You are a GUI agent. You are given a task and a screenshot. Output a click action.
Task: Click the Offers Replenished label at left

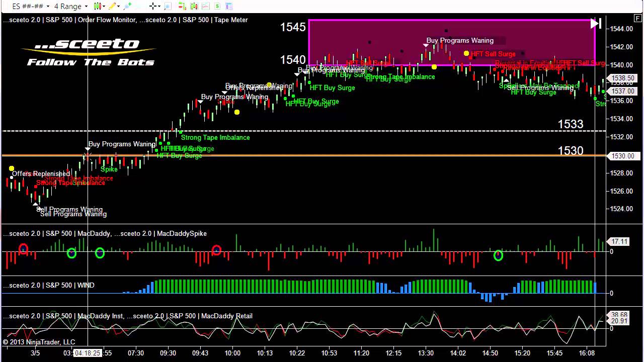[x=41, y=173]
